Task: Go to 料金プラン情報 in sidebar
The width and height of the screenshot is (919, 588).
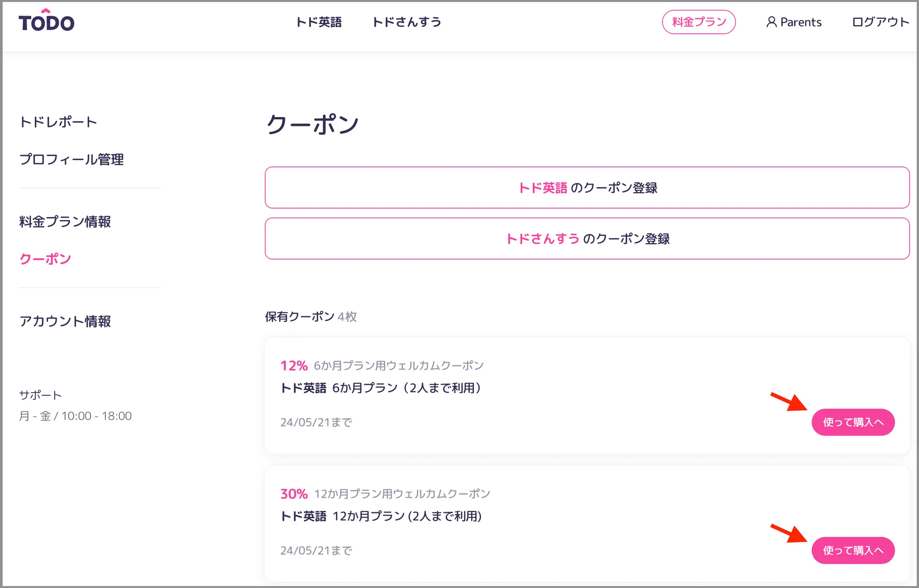Action: [x=65, y=222]
